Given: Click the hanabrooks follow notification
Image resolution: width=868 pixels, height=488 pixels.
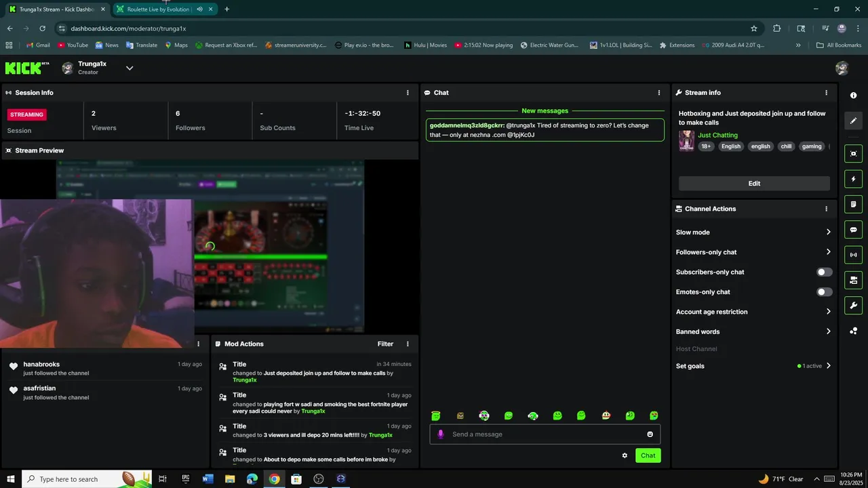Looking at the screenshot, I should coord(105,369).
